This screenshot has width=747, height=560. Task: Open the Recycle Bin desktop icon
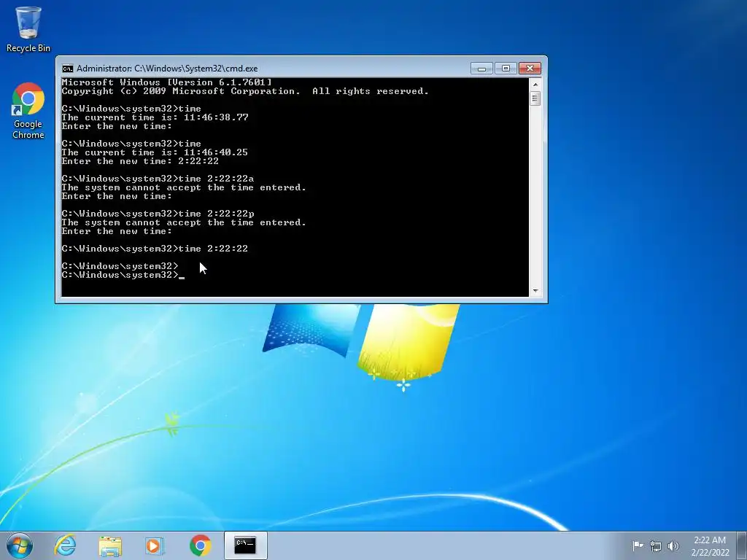click(x=28, y=29)
